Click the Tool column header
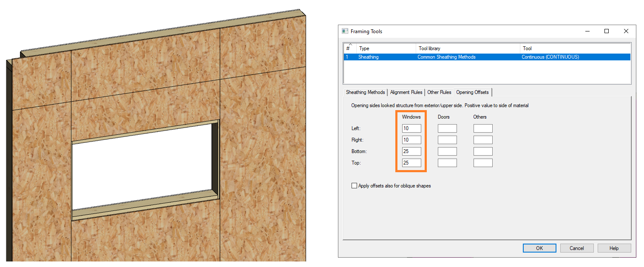Screen dimensions: 644x267 tap(575, 48)
